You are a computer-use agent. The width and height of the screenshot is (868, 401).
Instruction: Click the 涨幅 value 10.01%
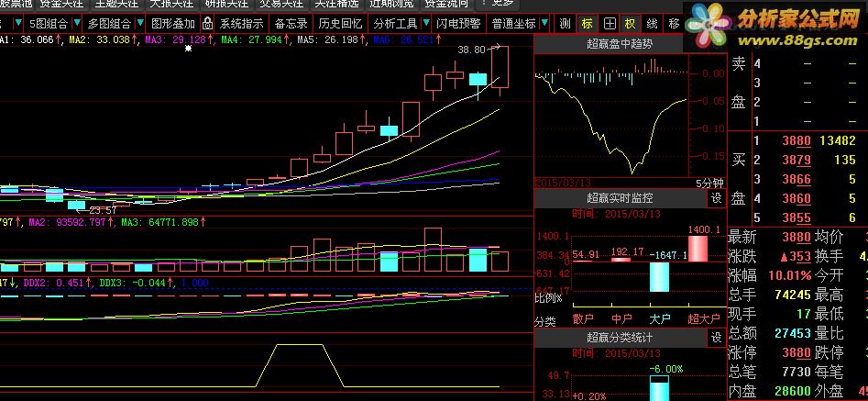click(789, 275)
